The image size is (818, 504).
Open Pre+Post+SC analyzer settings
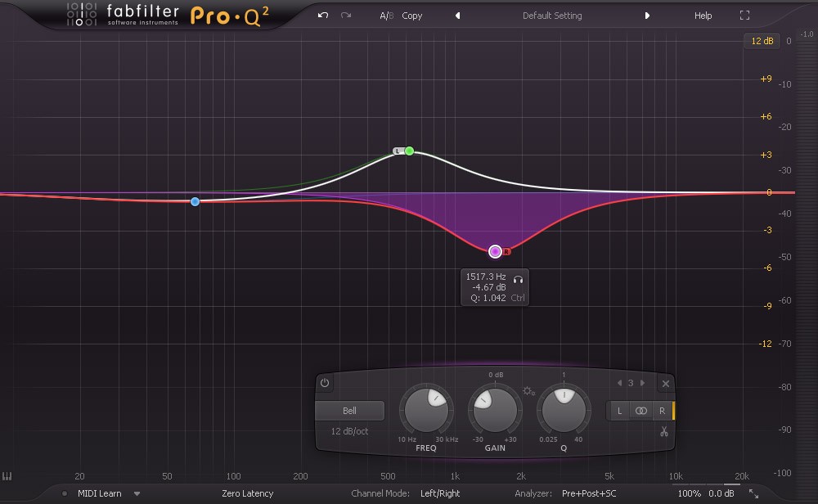click(589, 493)
